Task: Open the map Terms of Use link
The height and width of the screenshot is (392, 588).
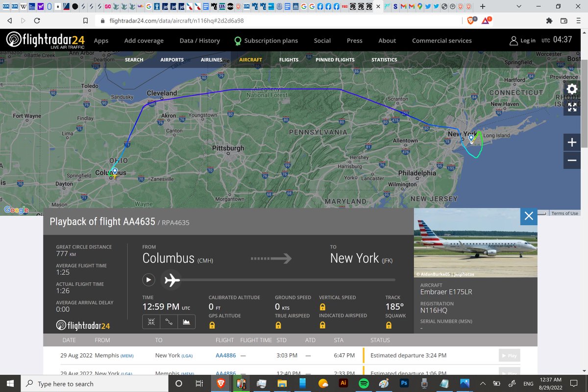Action: point(564,213)
